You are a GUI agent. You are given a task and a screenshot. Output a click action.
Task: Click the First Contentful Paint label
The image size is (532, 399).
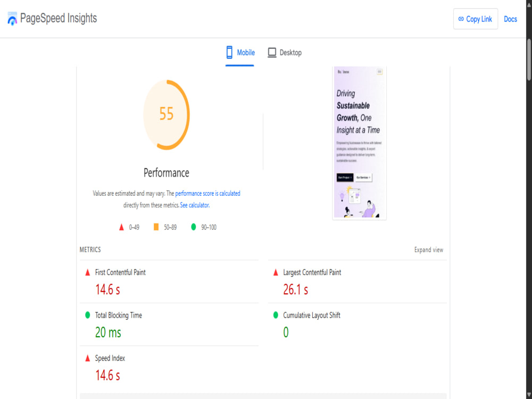pos(120,272)
